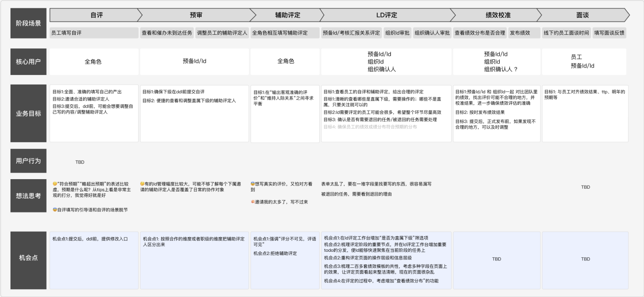This screenshot has width=644, height=297.
Task: Click the 员工填写自评 scene box
Action: pyautogui.click(x=94, y=33)
